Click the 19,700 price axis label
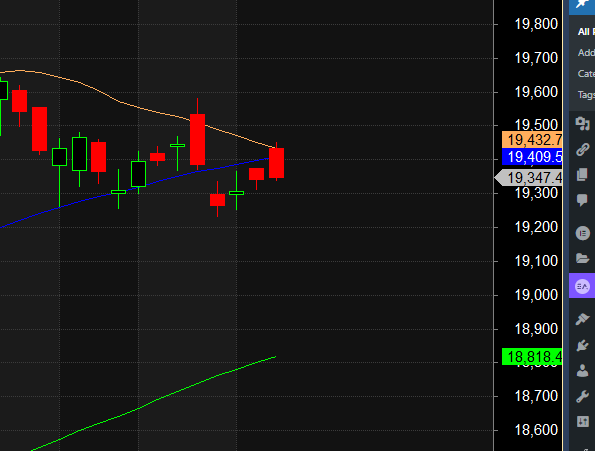Image resolution: width=595 pixels, height=451 pixels. [536, 58]
